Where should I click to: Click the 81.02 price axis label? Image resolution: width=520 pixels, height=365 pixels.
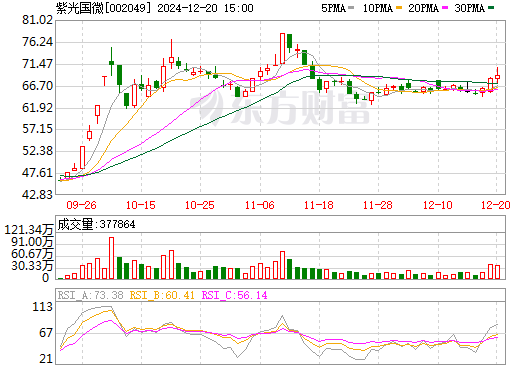37,20
